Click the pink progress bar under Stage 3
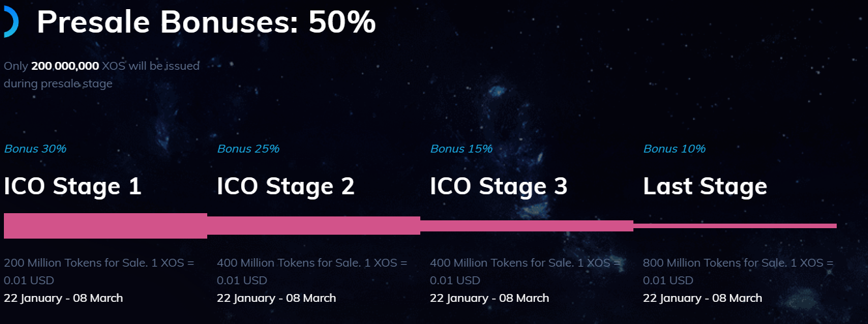The height and width of the screenshot is (324, 868). click(x=527, y=226)
